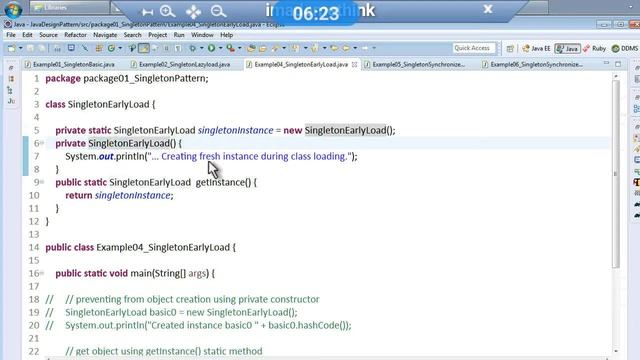Collapse the getInstance fold at line 9
Viewport: 640px width, 360px height.
pos(42,182)
